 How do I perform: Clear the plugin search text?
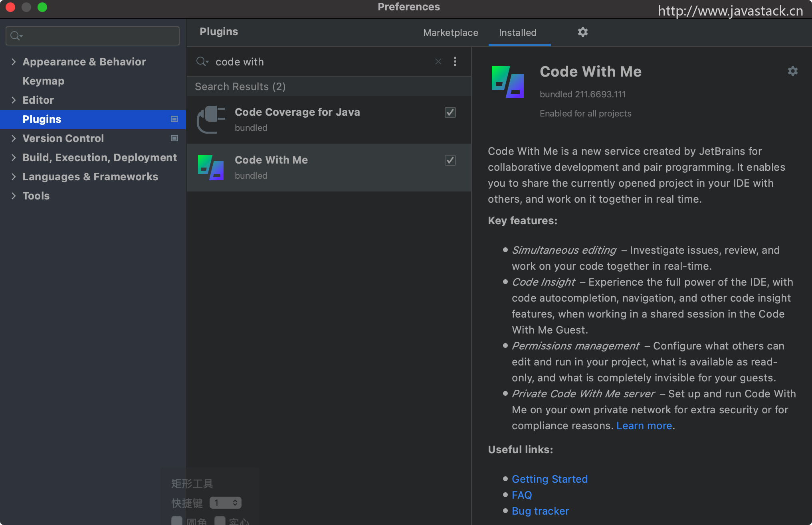(x=438, y=61)
